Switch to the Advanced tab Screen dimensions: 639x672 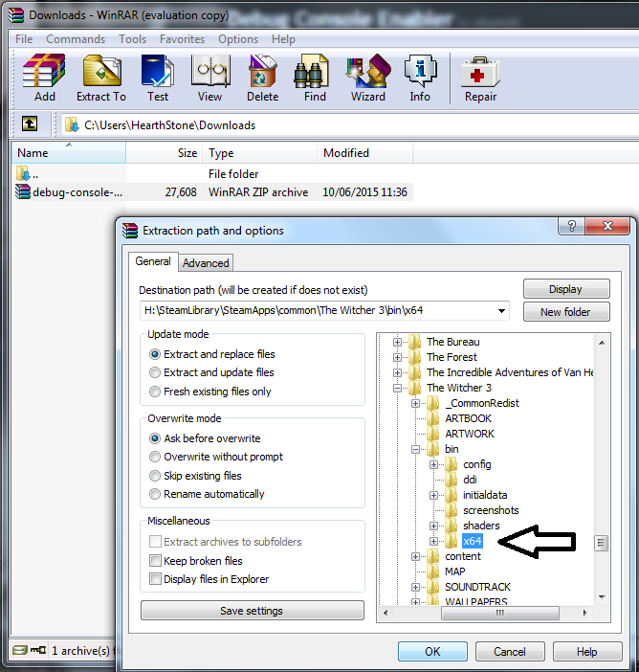click(x=206, y=262)
